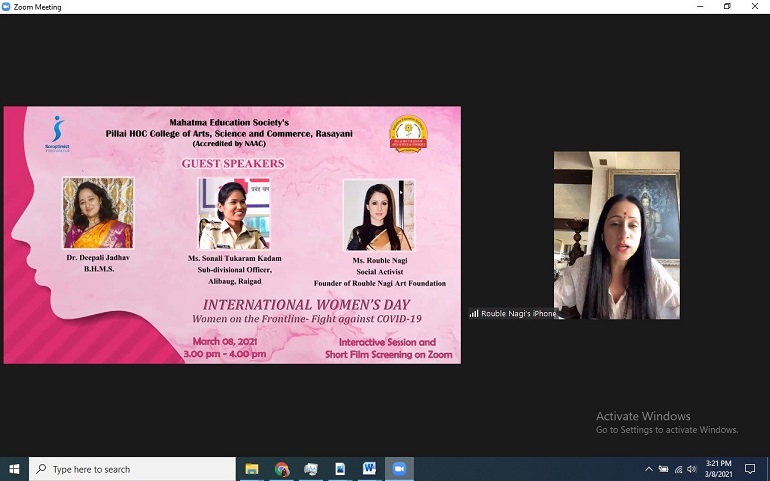Click Dr. Deepali Jadhav's photo on the poster

(x=98, y=213)
